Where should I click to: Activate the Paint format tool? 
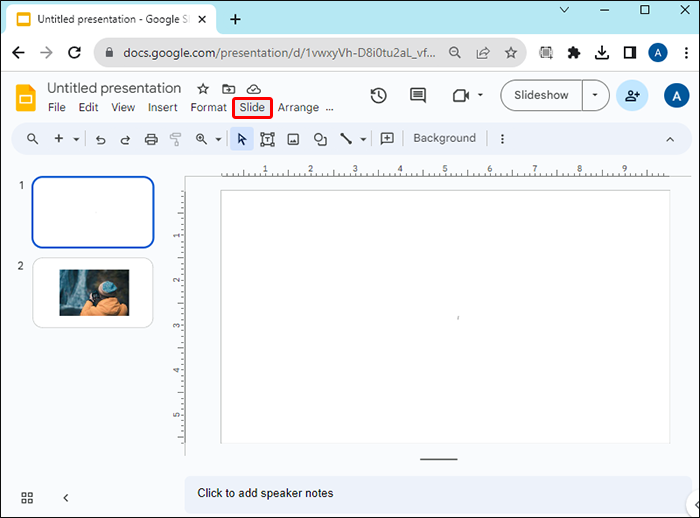[x=175, y=139]
